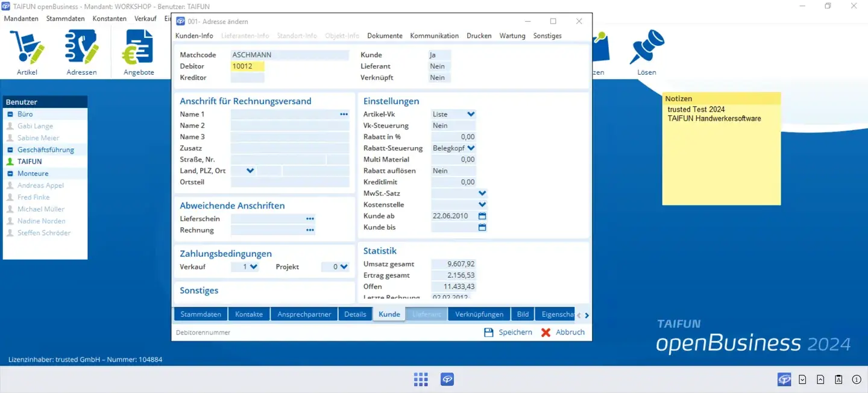This screenshot has width=868, height=393.
Task: Open Mandanten menu in main window
Action: (x=21, y=19)
